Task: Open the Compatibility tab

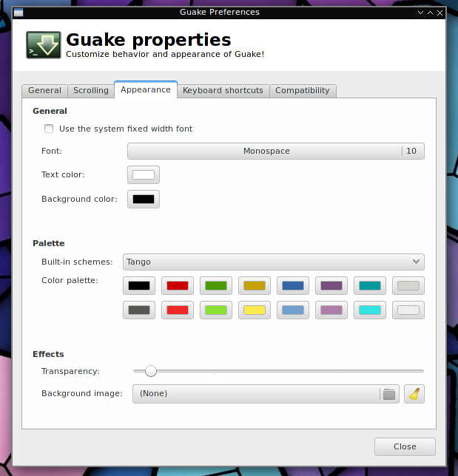Action: (x=303, y=90)
